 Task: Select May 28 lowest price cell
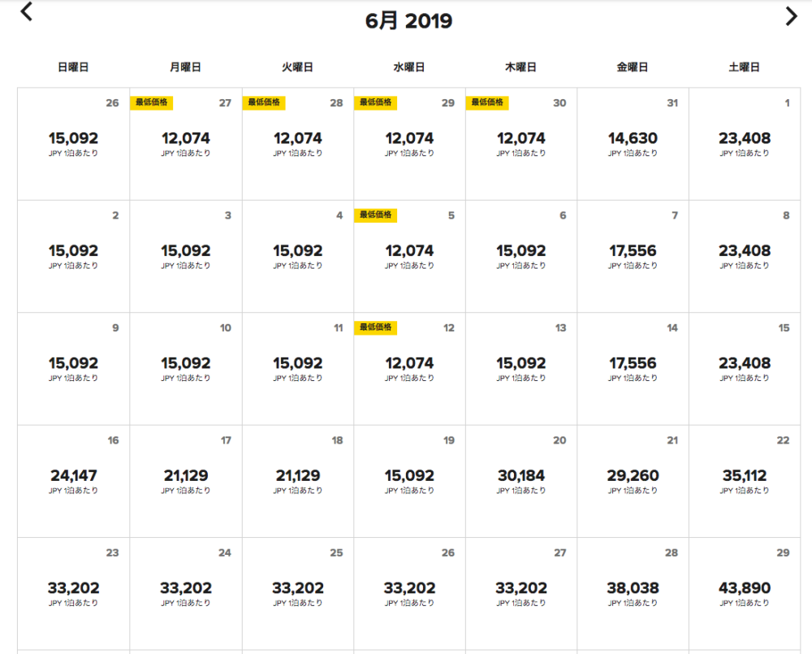tap(298, 144)
